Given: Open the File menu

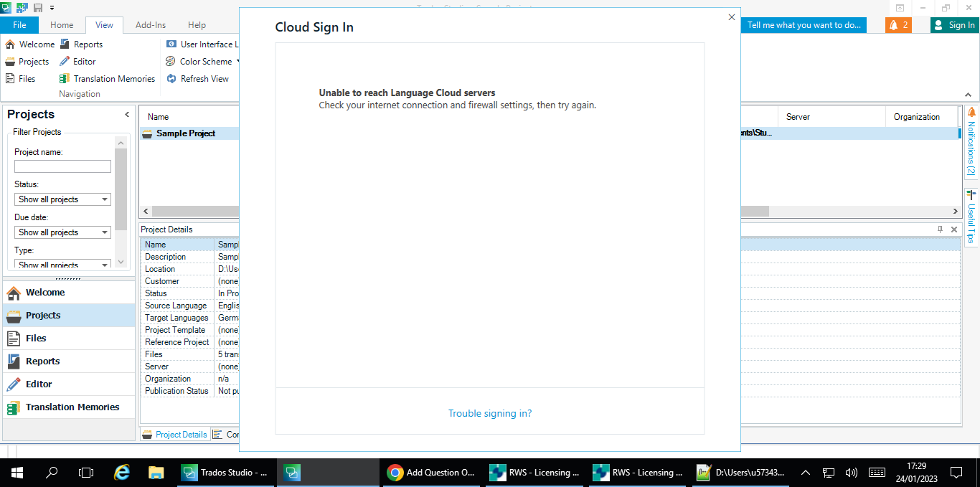Looking at the screenshot, I should coord(19,24).
